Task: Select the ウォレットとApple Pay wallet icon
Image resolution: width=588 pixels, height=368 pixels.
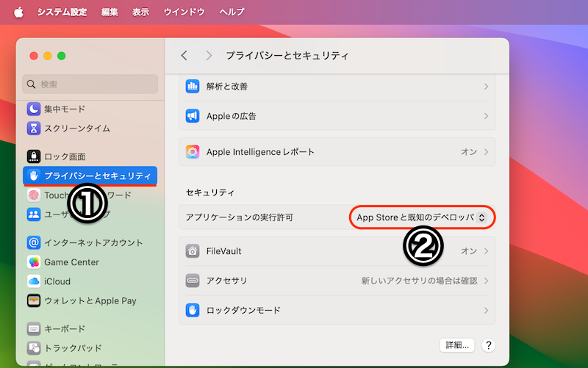Action: point(34,300)
